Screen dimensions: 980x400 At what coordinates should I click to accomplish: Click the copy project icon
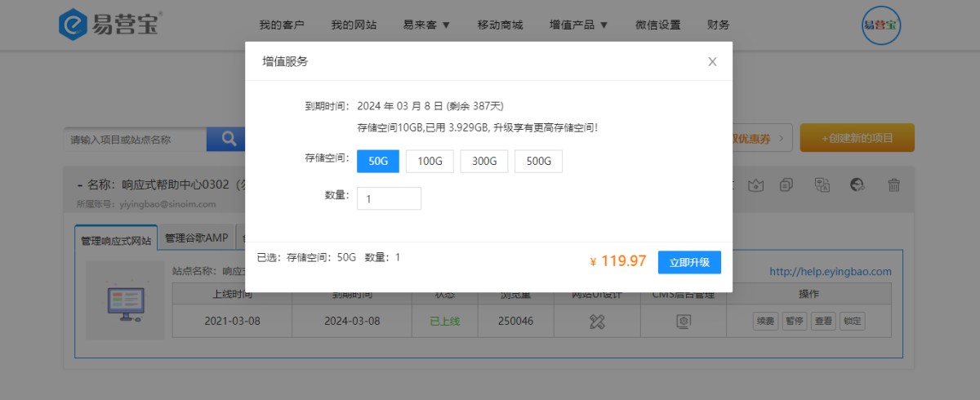(x=786, y=185)
